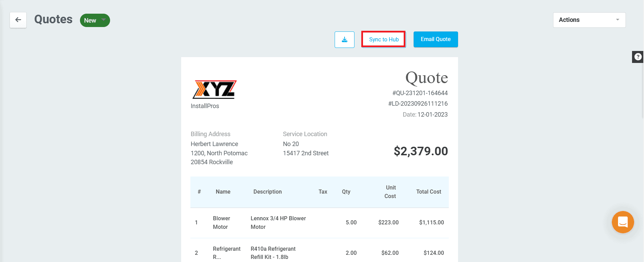Click the Quotes page title

pos(53,19)
